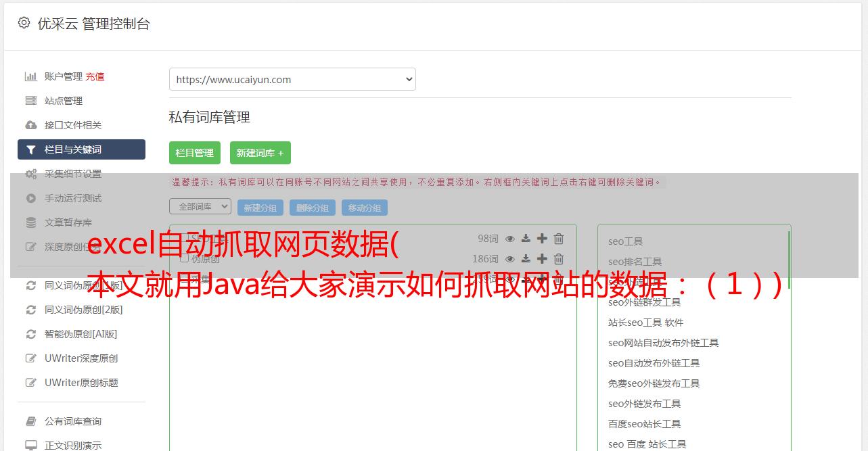Select the keyword seo外链发布工具
This screenshot has height=451, width=868.
point(644,404)
